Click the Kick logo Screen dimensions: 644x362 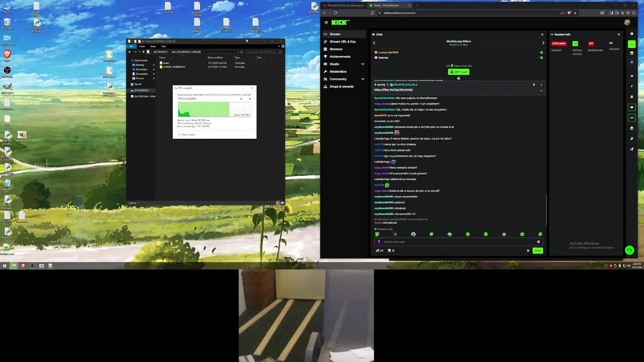pos(340,22)
